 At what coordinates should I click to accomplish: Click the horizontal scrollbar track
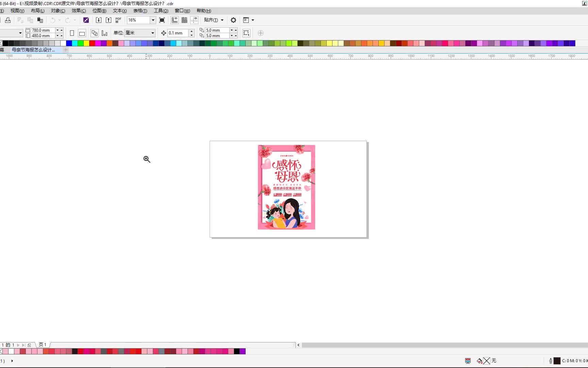(444, 345)
